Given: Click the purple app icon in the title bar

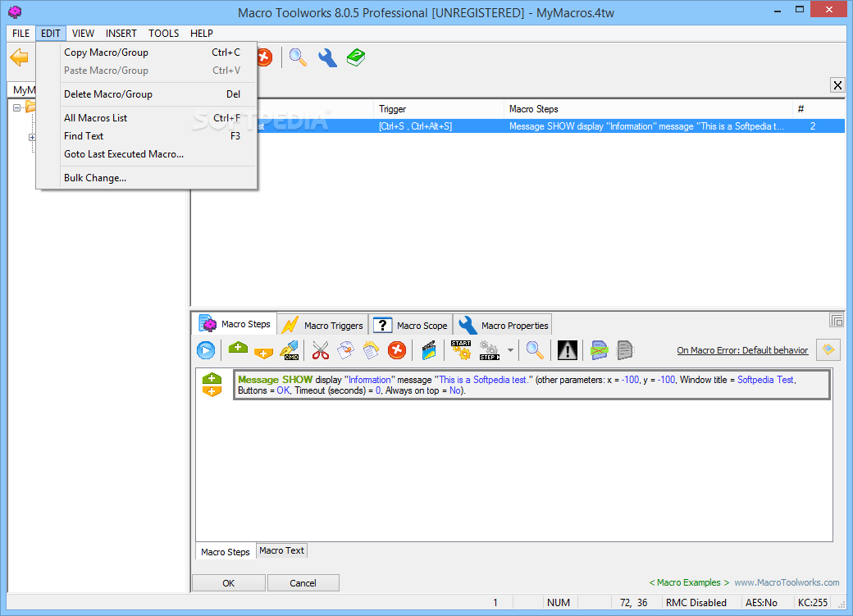Looking at the screenshot, I should coord(15,11).
